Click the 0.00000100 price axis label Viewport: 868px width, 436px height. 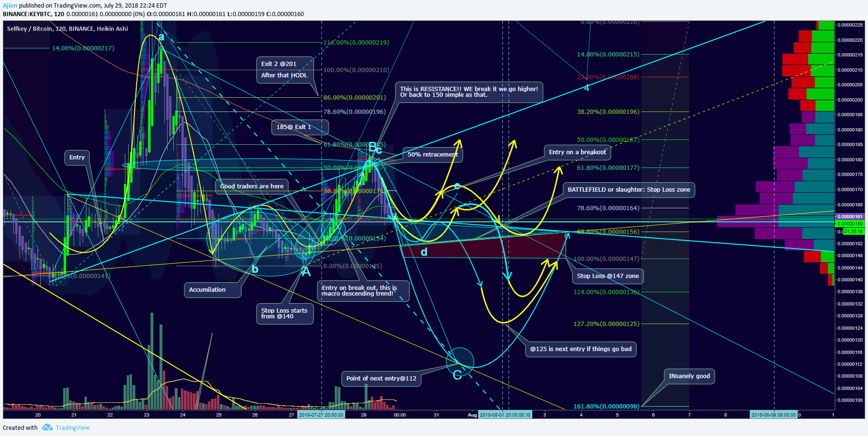tap(850, 400)
